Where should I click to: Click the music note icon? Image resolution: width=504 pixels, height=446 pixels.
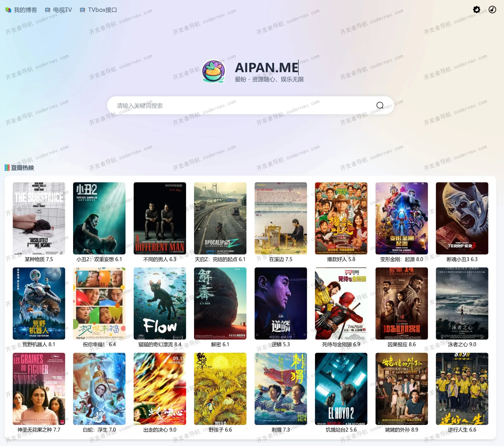tap(492, 10)
